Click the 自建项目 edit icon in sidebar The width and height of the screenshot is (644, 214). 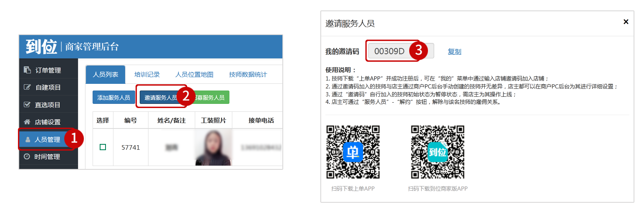(27, 87)
